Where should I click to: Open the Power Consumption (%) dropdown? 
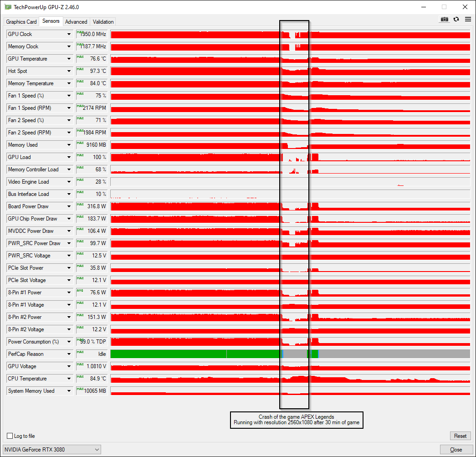coord(69,342)
